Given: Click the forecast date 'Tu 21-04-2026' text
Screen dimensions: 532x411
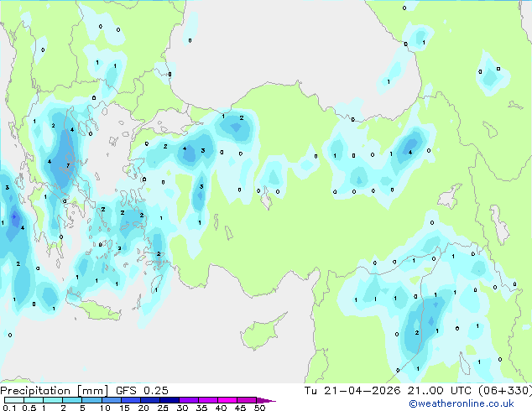Looking at the screenshot, I should (352, 391).
